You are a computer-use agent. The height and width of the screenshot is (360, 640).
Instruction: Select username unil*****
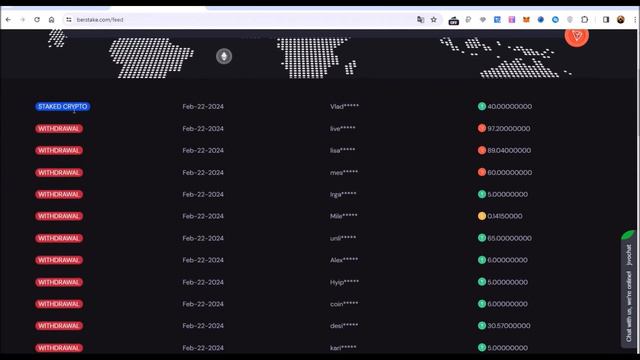(x=343, y=238)
